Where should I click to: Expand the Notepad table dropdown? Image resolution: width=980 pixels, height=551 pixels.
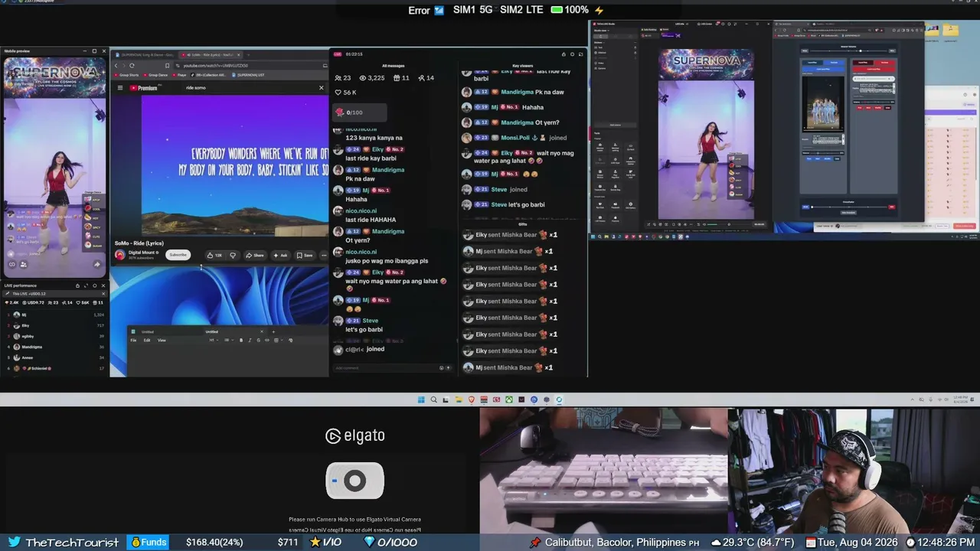(277, 340)
